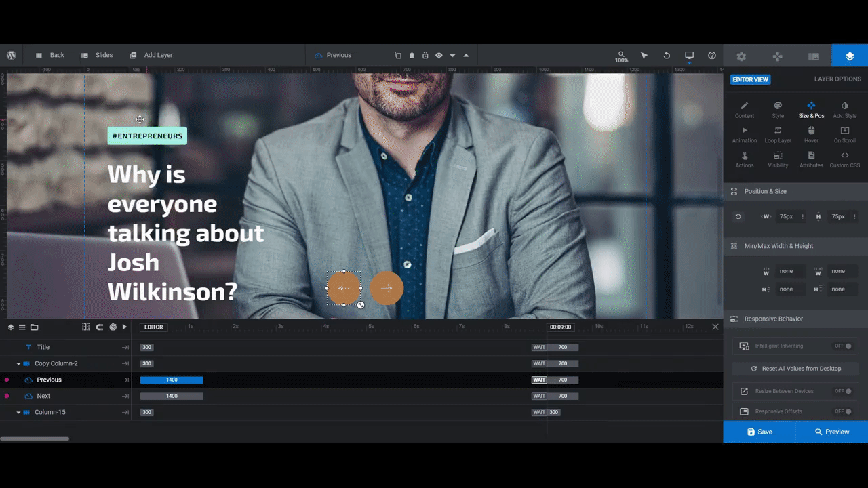Open the WordPress logo menu
Viewport: 868px width, 488px height.
[12, 55]
